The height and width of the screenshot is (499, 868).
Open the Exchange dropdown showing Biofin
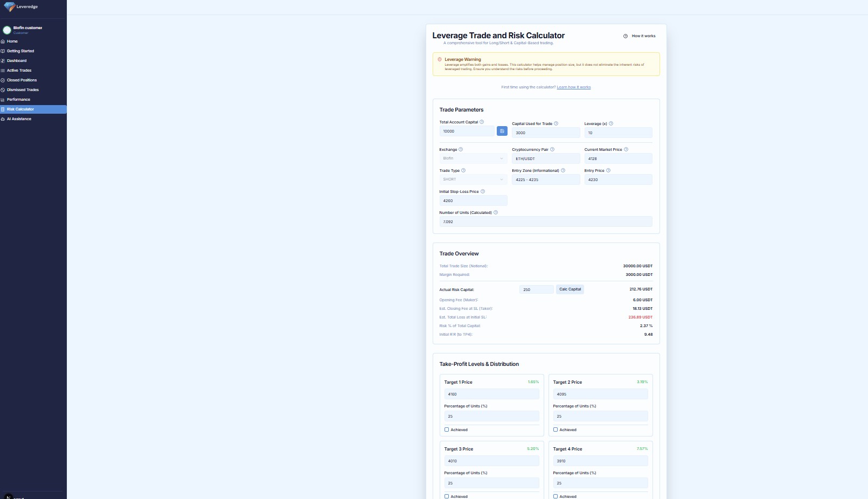[x=473, y=158]
